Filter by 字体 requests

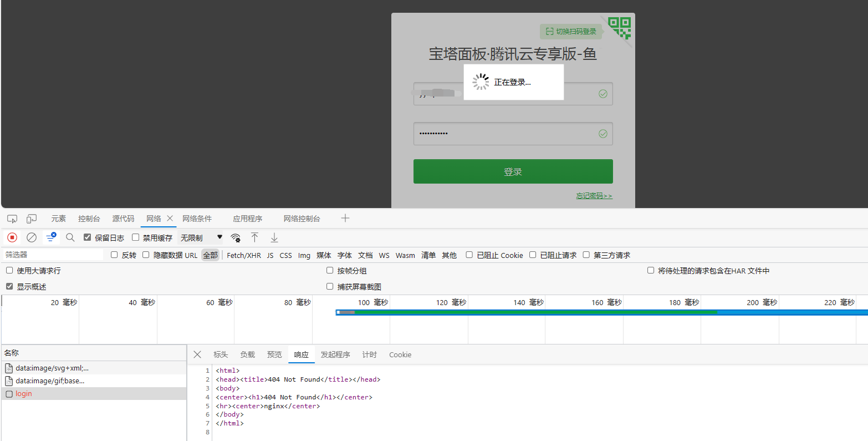[x=345, y=255]
